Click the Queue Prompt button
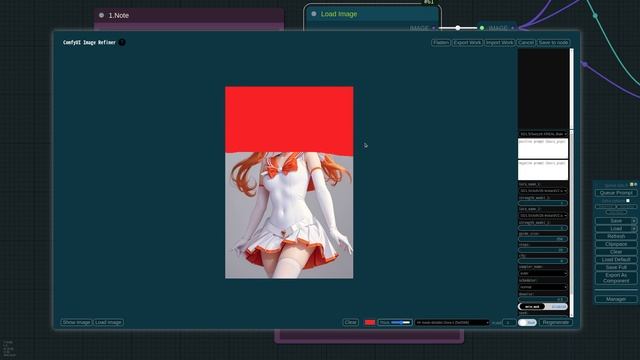Screen dimensions: 640x360 click(x=616, y=193)
